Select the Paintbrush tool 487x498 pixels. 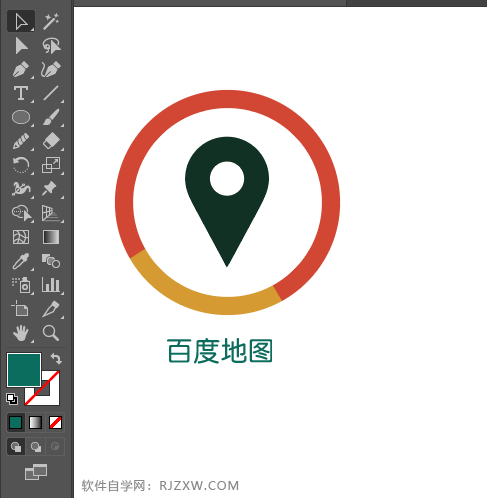[51, 117]
